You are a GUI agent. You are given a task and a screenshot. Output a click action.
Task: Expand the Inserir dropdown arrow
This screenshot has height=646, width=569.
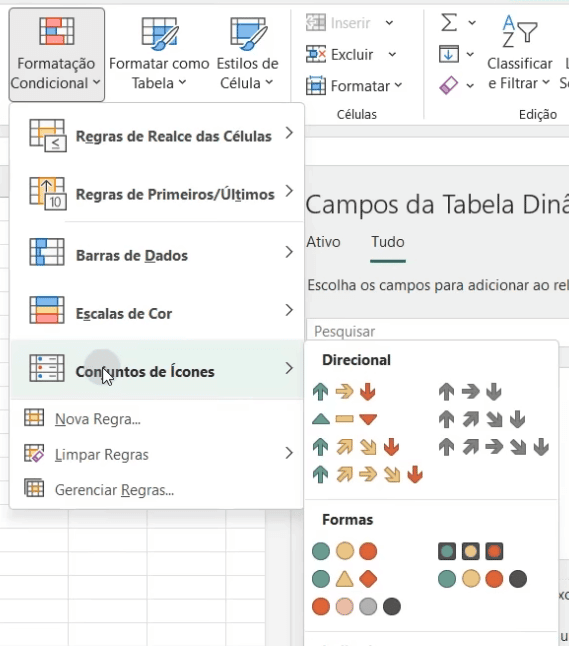(x=389, y=23)
